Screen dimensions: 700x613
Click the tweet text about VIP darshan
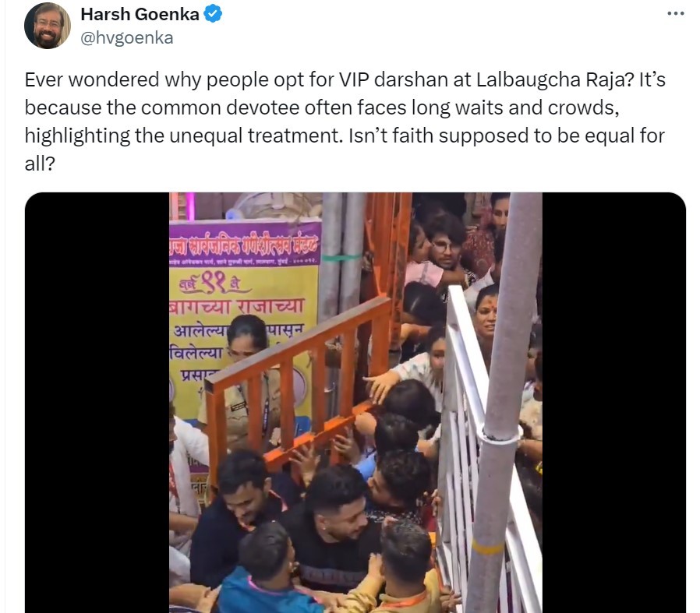345,122
